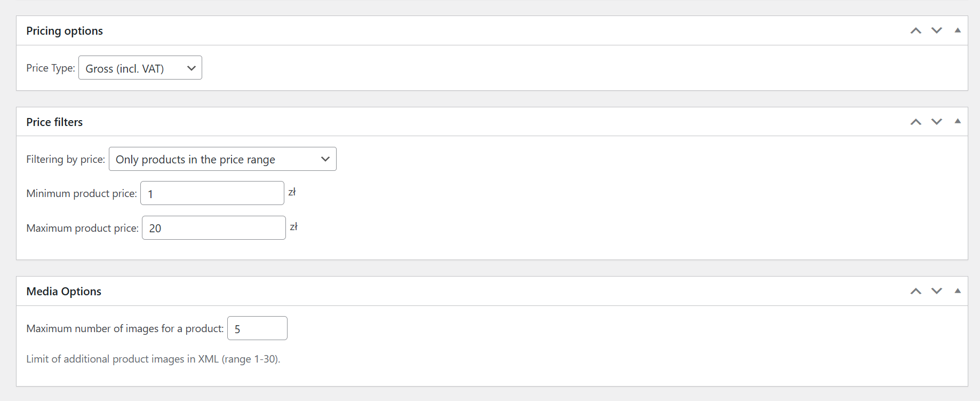Viewport: 980px width, 401px height.
Task: Move Price filters panel down
Action: tap(936, 122)
